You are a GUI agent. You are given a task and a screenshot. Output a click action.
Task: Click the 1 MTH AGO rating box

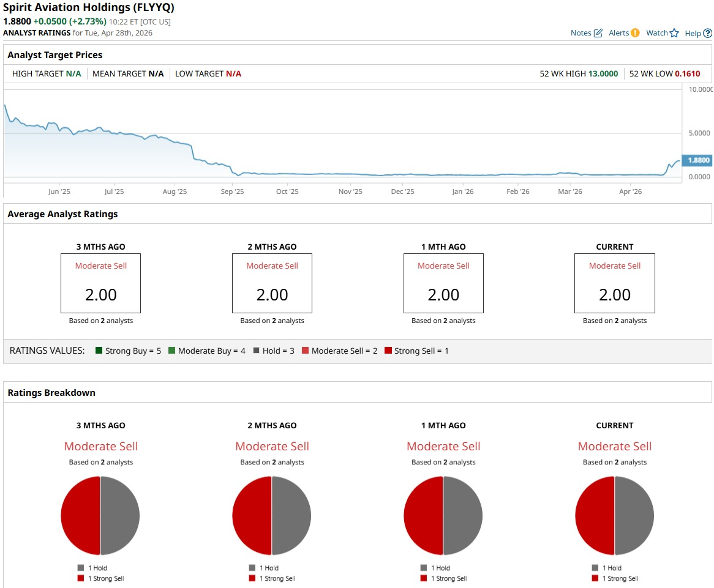[443, 283]
